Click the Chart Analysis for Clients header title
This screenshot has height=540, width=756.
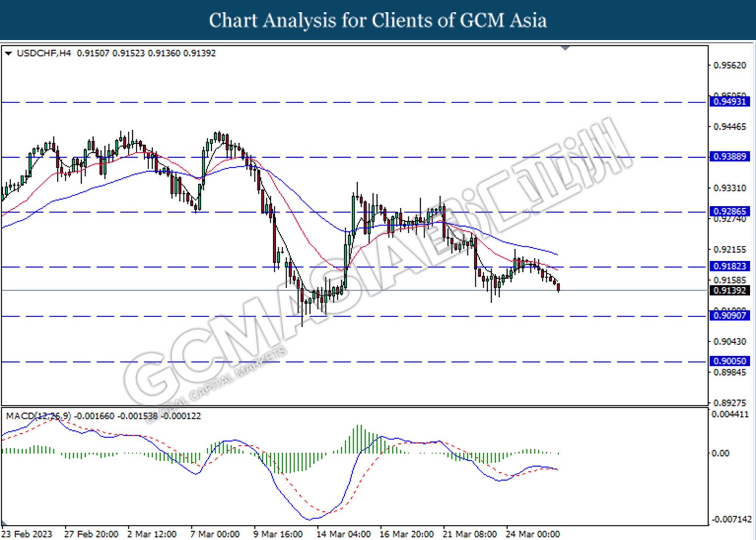378,20
